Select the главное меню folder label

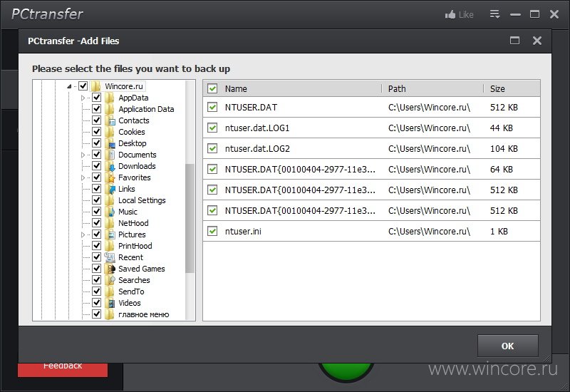(144, 314)
